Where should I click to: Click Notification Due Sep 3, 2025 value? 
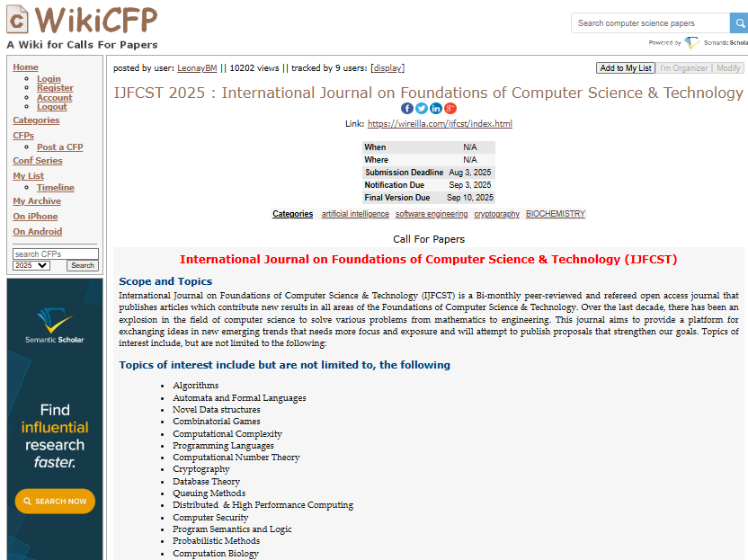pos(469,185)
